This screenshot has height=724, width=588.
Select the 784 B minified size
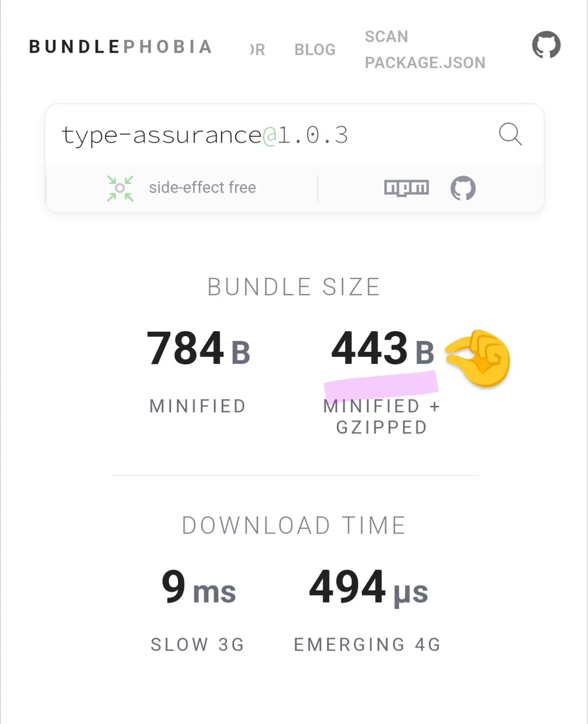[198, 349]
